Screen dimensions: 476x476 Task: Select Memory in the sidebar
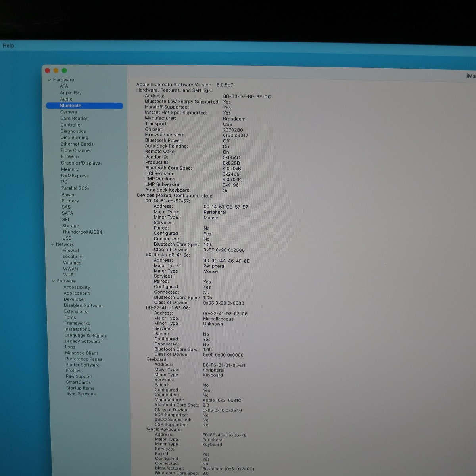[70, 169]
